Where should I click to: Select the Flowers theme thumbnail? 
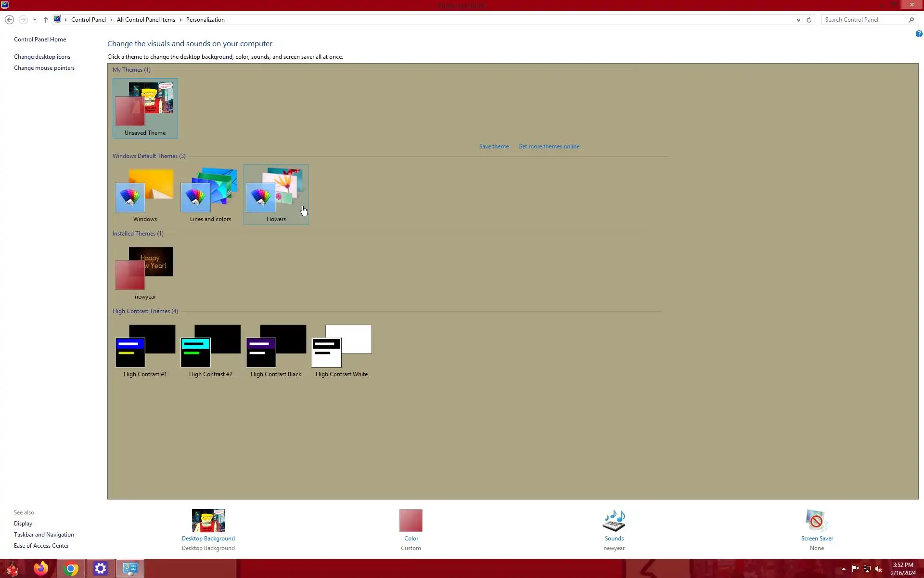point(276,192)
